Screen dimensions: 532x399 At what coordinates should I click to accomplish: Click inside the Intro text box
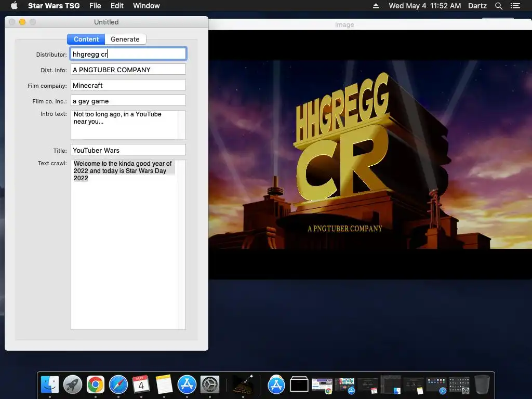tap(124, 125)
